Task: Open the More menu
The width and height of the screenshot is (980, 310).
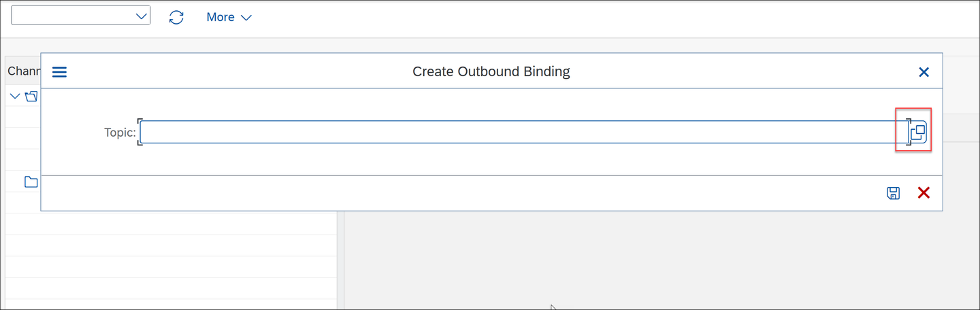Action: pos(229,17)
